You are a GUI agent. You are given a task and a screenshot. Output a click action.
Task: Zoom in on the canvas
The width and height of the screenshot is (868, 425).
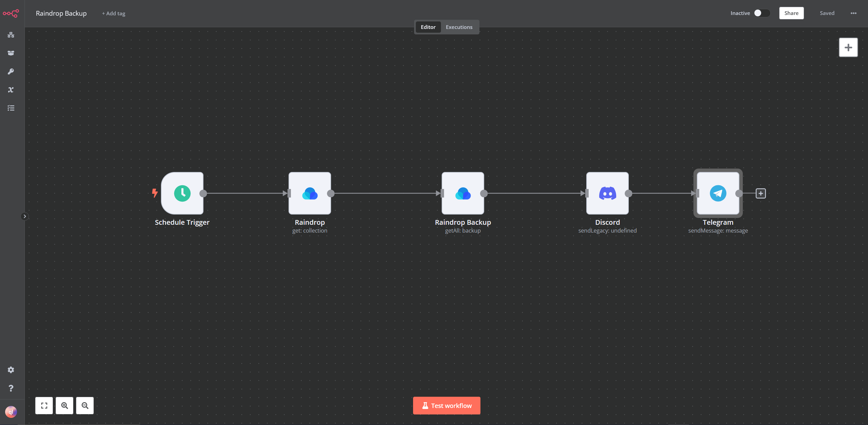click(x=65, y=406)
